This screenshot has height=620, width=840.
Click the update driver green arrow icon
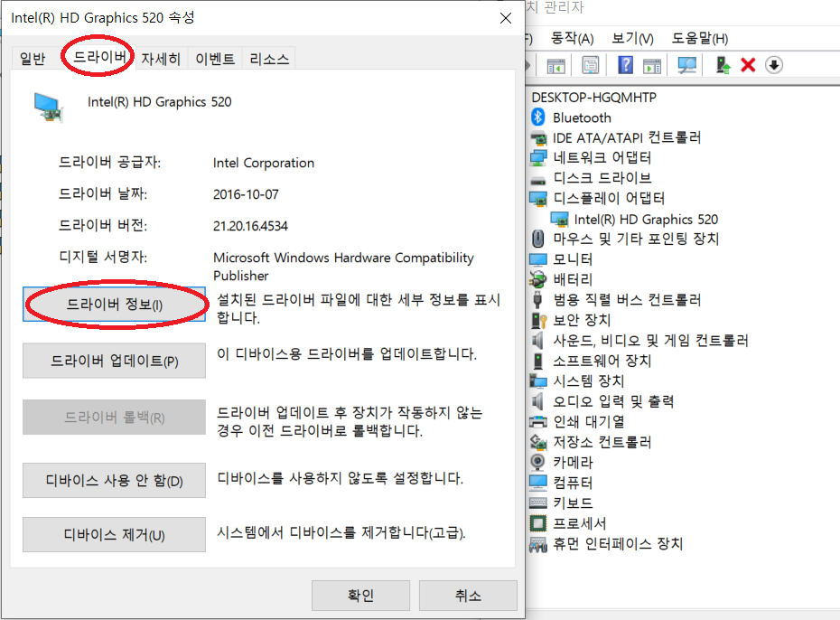[x=723, y=65]
